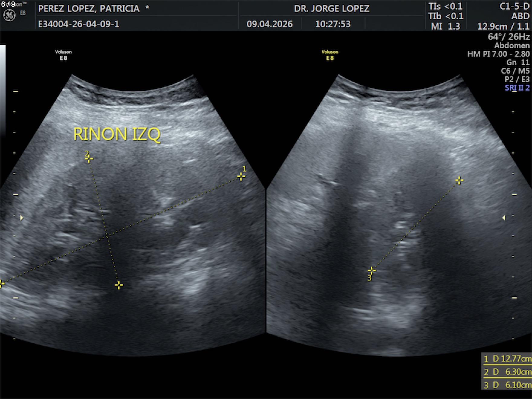Click the RINON IZQ annotation text
The image size is (532, 399).
(x=117, y=134)
